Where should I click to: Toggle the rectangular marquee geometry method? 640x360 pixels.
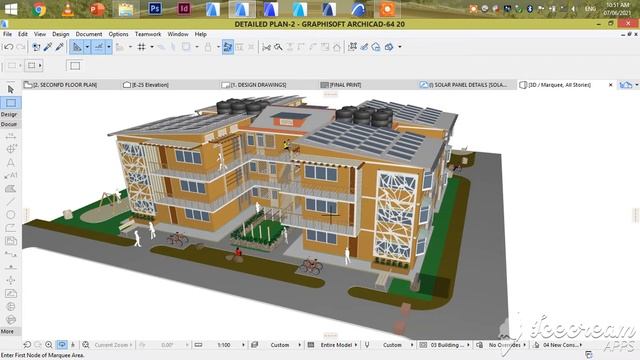[x=75, y=65]
